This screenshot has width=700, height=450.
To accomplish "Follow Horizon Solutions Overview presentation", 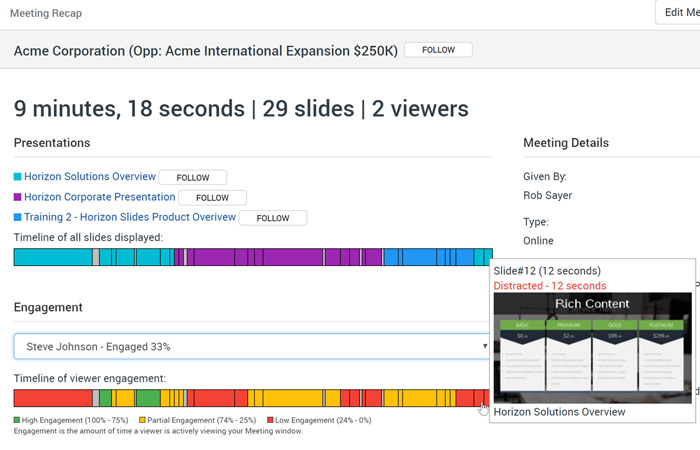I will [x=192, y=177].
